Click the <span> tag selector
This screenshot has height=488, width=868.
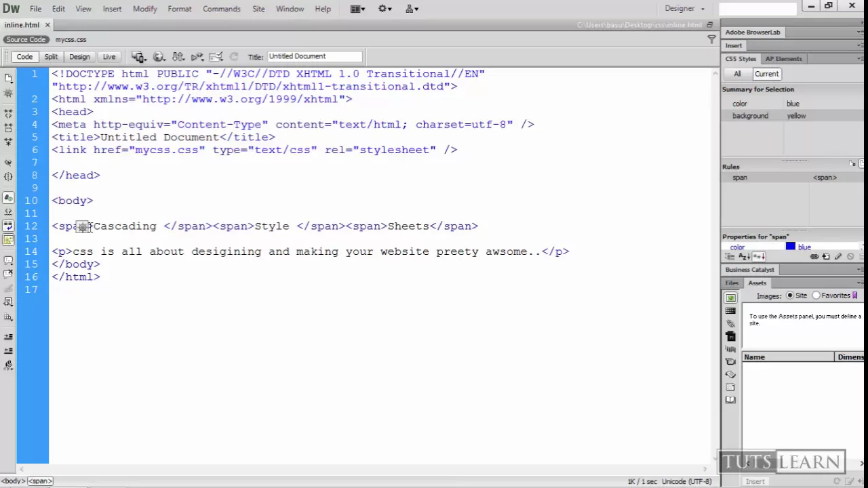(40, 481)
